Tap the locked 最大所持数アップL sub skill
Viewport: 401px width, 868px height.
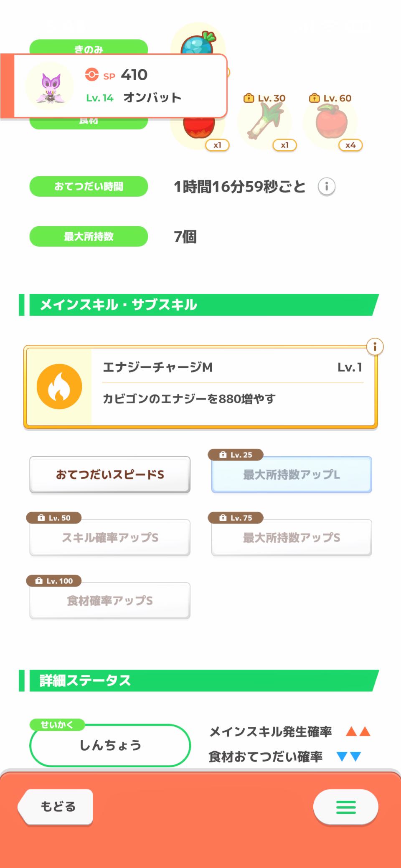(292, 475)
